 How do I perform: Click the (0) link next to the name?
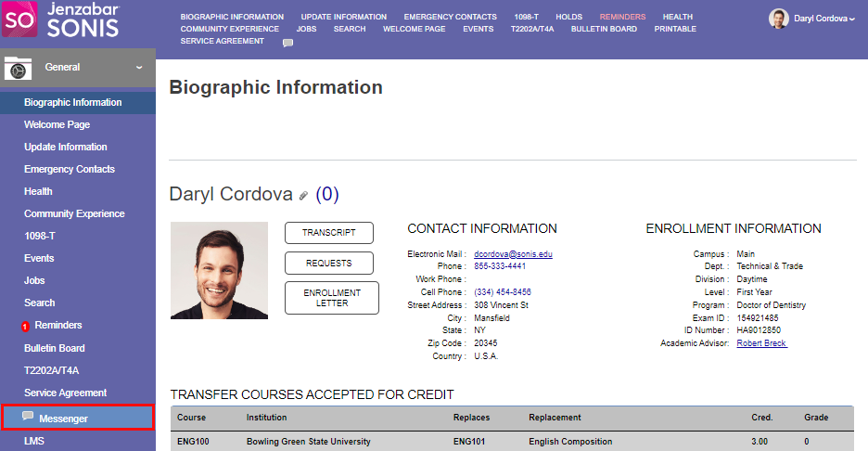[x=327, y=194]
